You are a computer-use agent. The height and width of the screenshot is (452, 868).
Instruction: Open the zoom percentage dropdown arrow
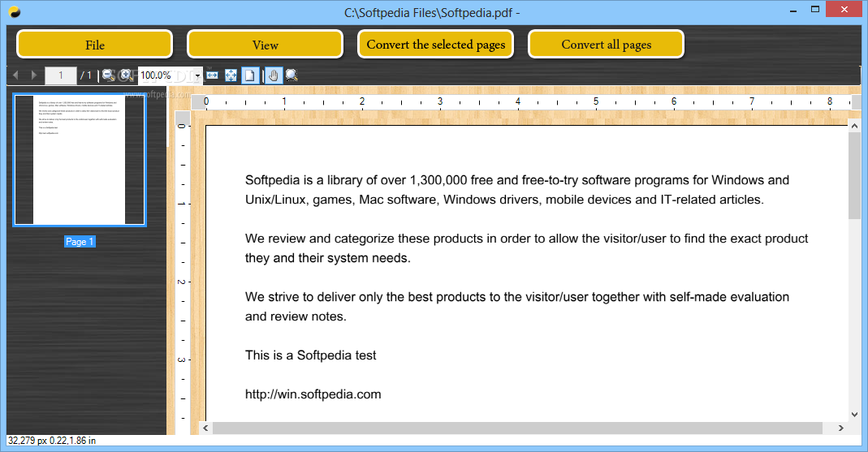[x=197, y=75]
